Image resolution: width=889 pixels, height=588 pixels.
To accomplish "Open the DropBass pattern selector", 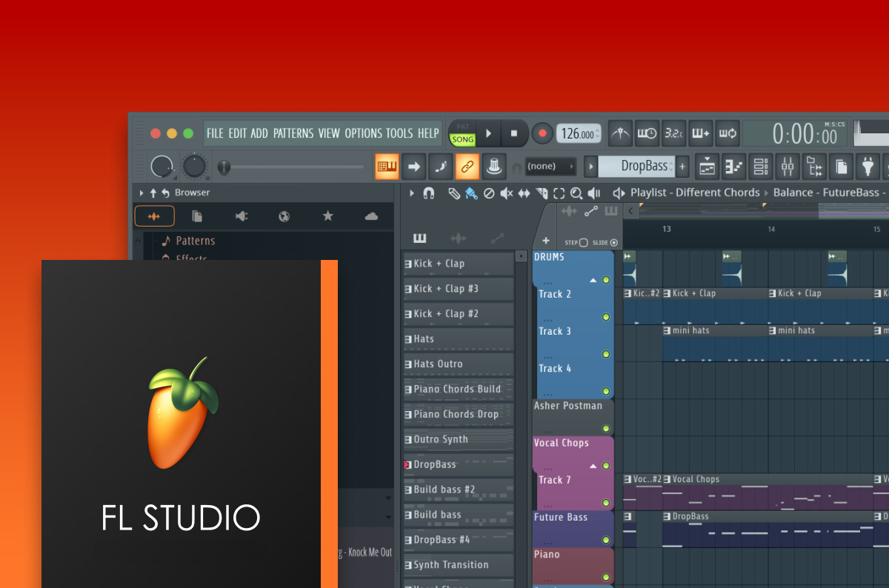I will (636, 167).
